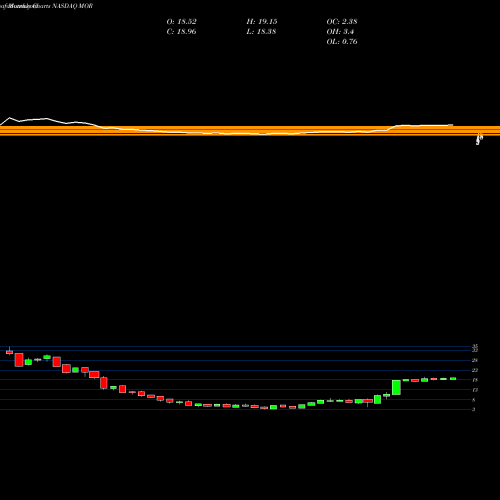Click the 3 price axis label
Image resolution: width=500 pixels, height=500 pixels.
(473, 410)
